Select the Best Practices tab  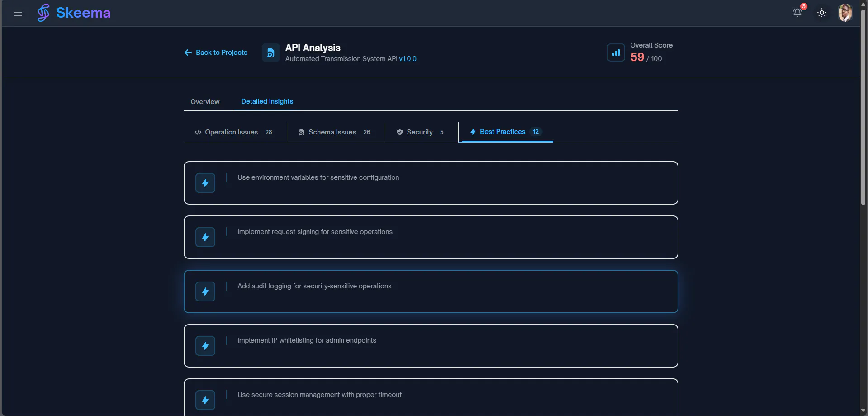point(506,132)
